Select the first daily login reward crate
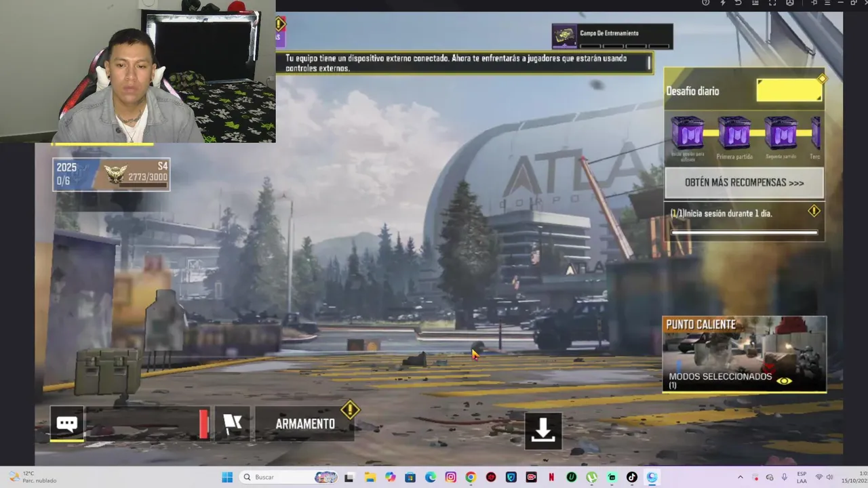 [x=688, y=133]
